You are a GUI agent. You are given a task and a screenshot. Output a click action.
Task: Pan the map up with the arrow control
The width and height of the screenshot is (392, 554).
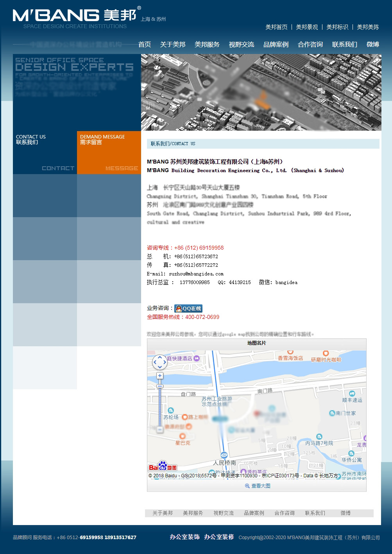coord(159,357)
